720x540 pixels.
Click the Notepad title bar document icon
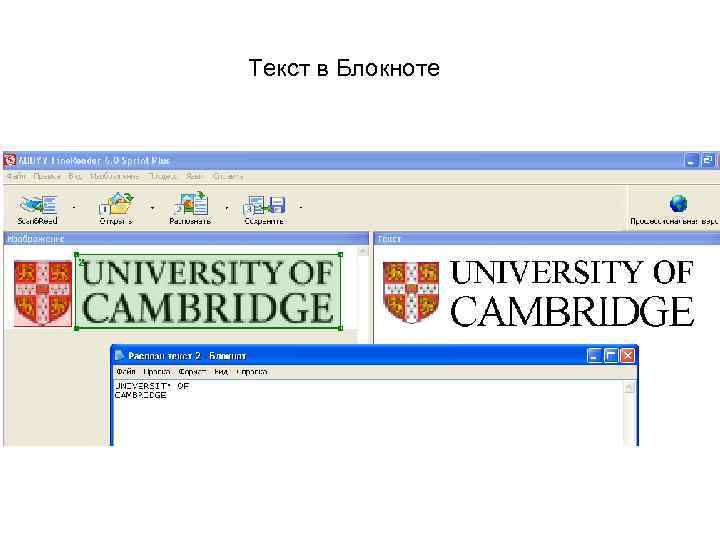pyautogui.click(x=119, y=355)
